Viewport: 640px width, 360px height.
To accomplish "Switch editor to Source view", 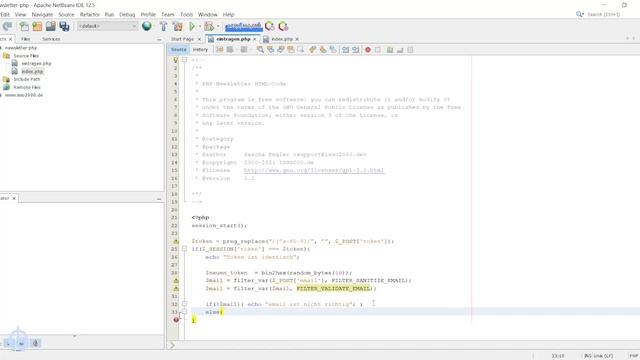I will tap(178, 50).
